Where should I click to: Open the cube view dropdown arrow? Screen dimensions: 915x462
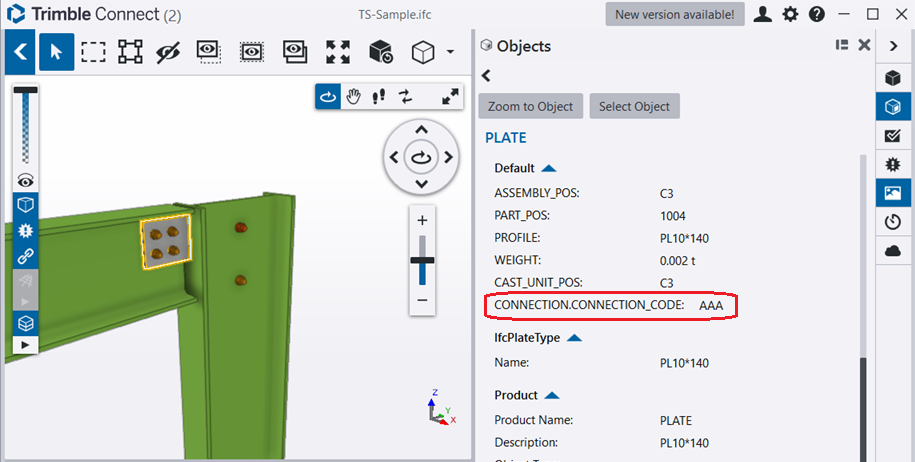[x=450, y=52]
